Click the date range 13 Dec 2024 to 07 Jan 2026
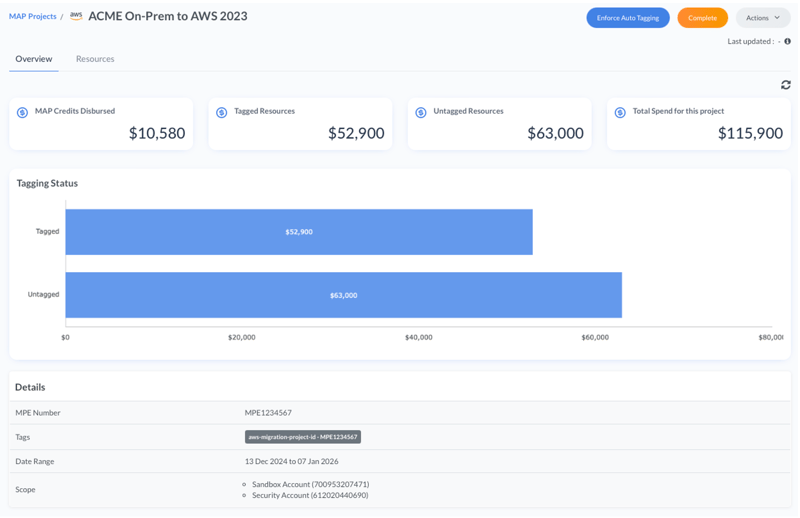800x518 pixels. click(291, 461)
